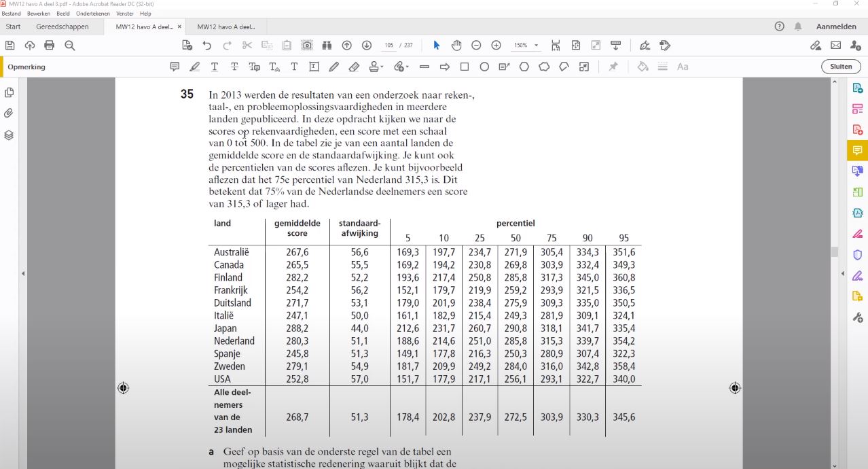Switch to the Gereedschappen tab
The width and height of the screenshot is (868, 469).
click(x=62, y=27)
